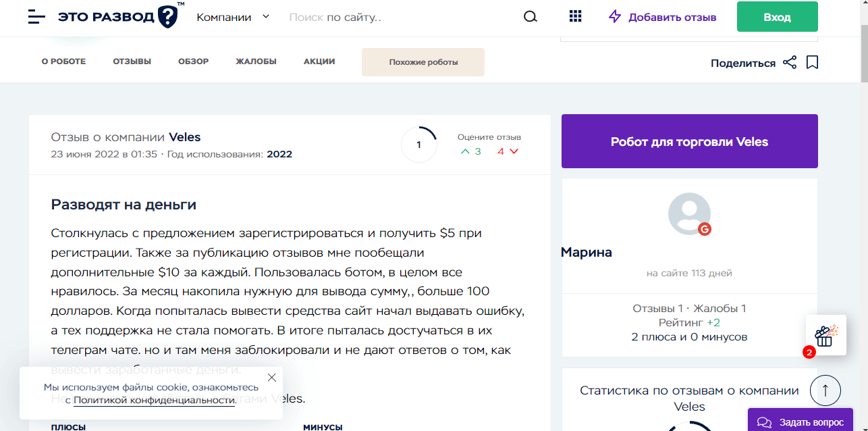868x431 pixels.
Task: Open the hamburger menu icon
Action: tap(36, 17)
